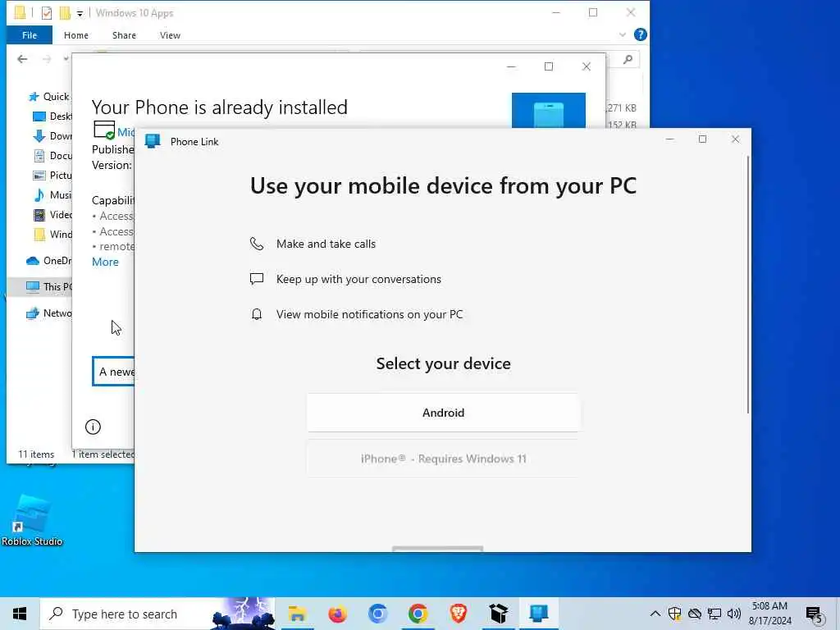The width and height of the screenshot is (840, 630).
Task: Open the View ribbon tab
Action: [x=170, y=35]
